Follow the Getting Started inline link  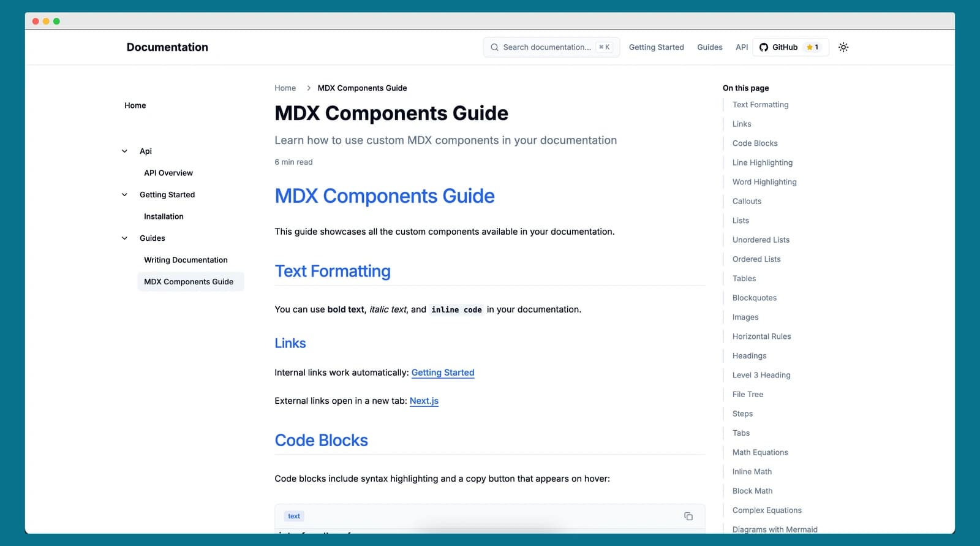[443, 373]
